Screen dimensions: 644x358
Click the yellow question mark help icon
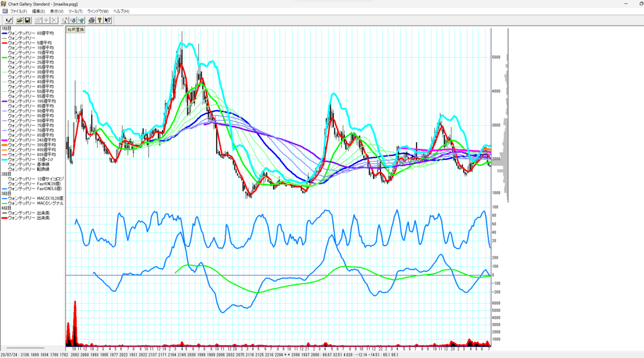pyautogui.click(x=100, y=20)
